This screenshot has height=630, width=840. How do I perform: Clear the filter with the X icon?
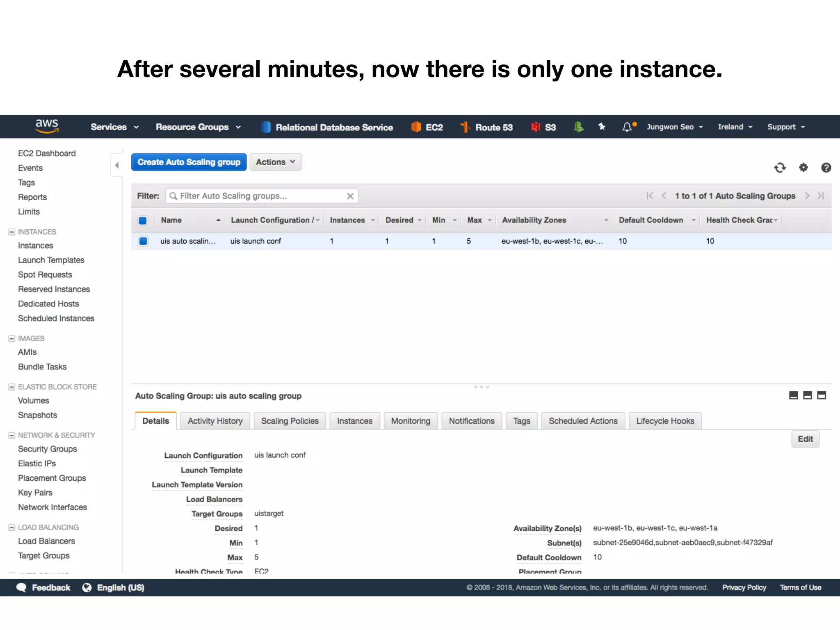[350, 196]
